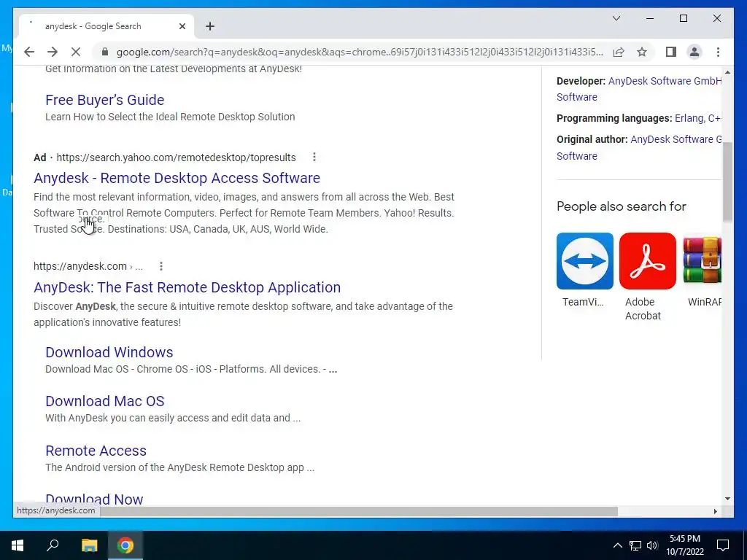Click the search.yahoo.com ad URL text
This screenshot has width=747, height=560.
point(177,157)
